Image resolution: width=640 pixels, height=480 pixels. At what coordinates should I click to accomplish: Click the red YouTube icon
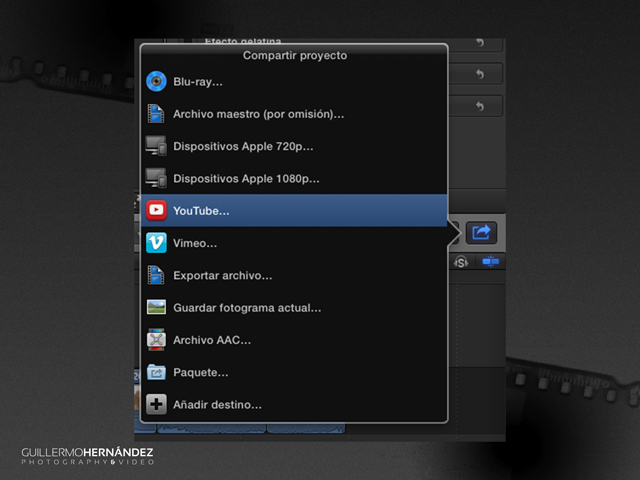156,210
